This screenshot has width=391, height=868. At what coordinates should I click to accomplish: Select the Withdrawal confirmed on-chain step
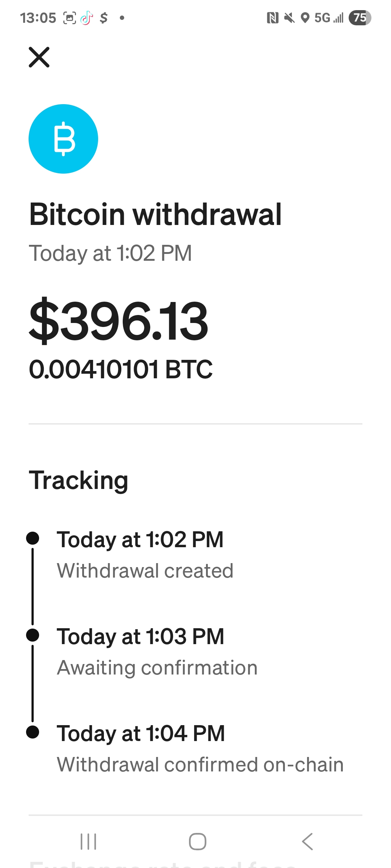coord(200,765)
